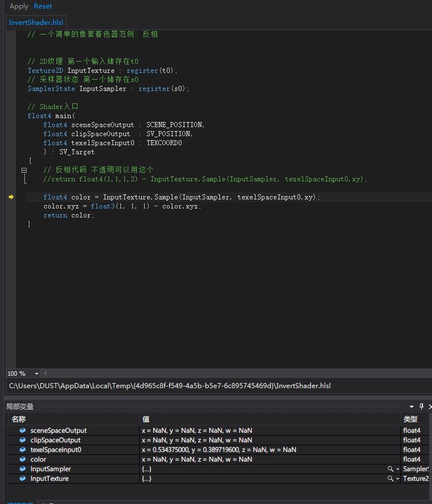
Task: Select the color variable name
Action: (38, 459)
